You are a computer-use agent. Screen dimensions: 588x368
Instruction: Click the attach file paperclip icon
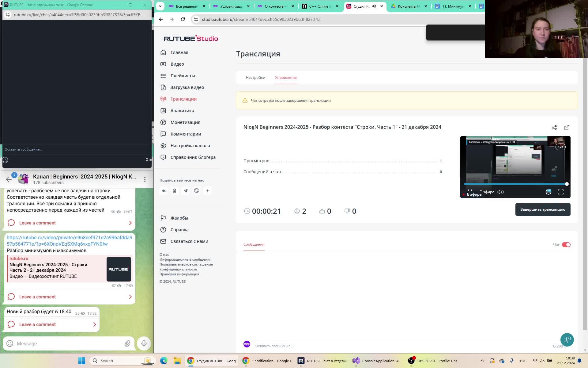point(127,343)
